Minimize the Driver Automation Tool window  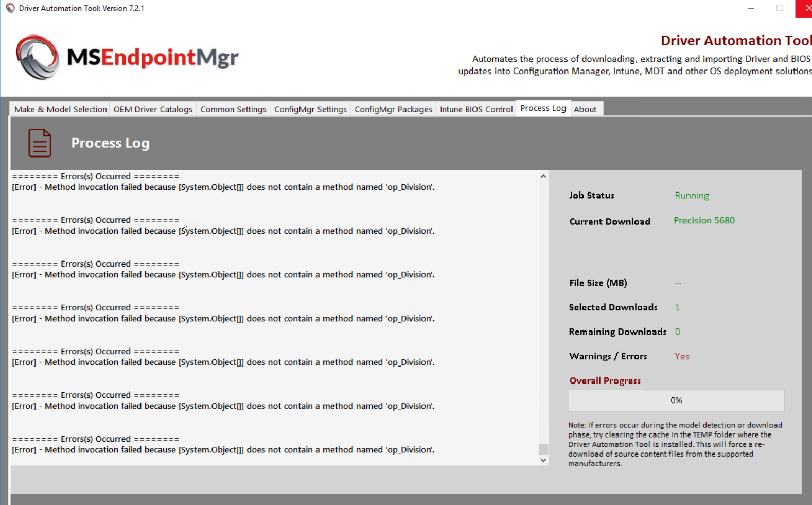tap(751, 8)
